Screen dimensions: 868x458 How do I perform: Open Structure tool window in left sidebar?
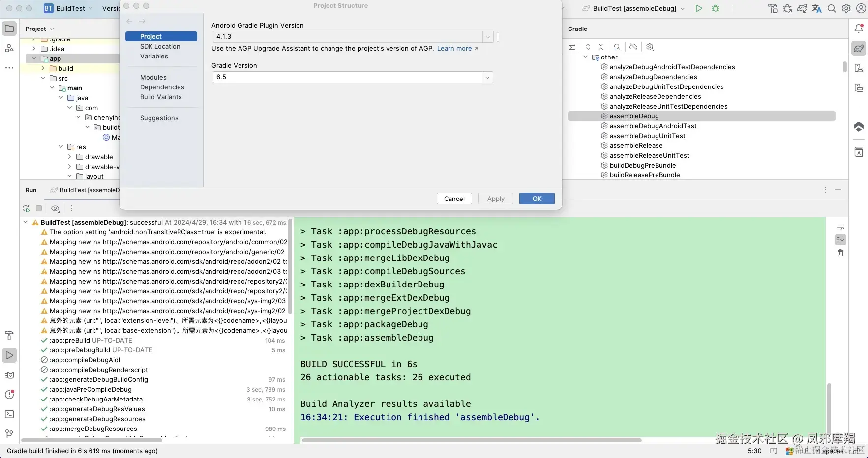click(9, 48)
